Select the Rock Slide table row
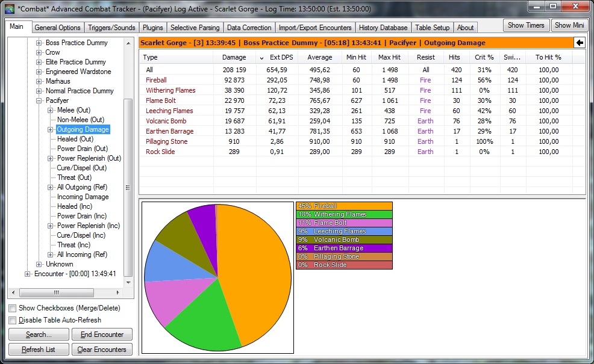Screen dimensions: 594x364 pos(356,152)
